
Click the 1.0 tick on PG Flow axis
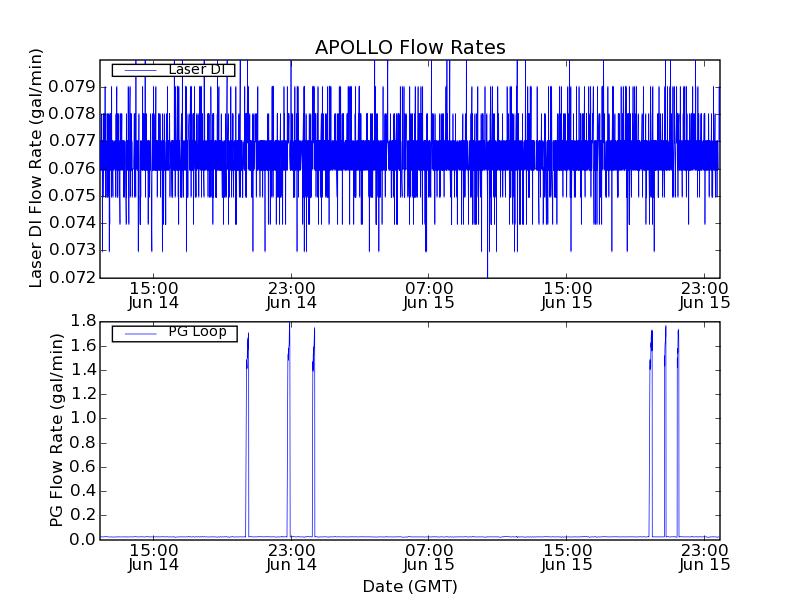(83, 418)
